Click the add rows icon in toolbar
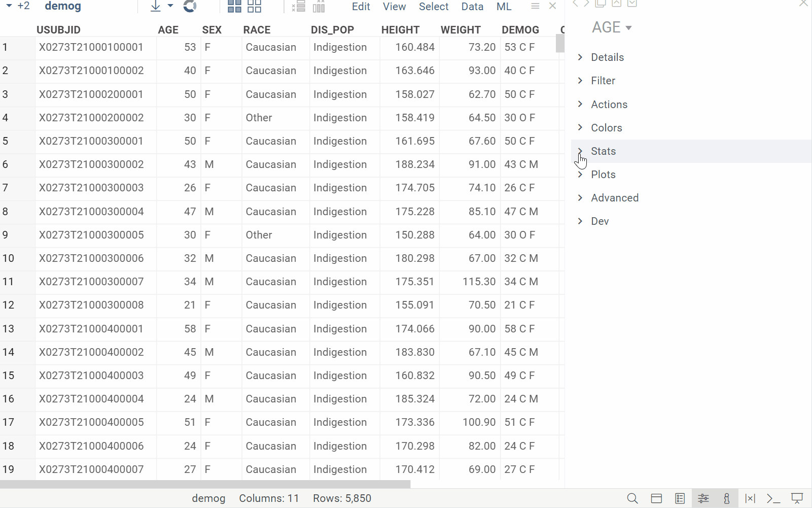 coord(299,6)
